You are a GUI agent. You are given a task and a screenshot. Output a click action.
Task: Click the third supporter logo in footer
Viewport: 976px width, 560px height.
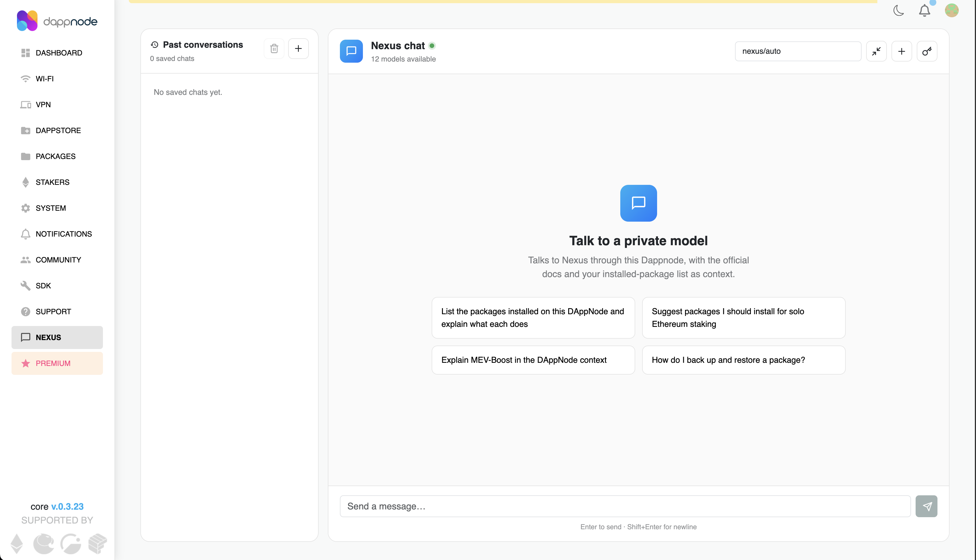click(x=70, y=543)
